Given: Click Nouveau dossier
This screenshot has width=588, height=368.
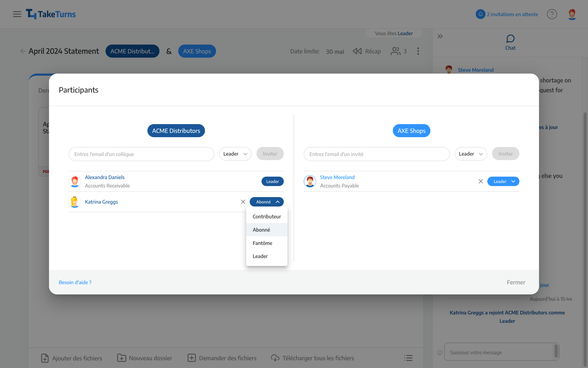Looking at the screenshot, I should click(x=145, y=358).
